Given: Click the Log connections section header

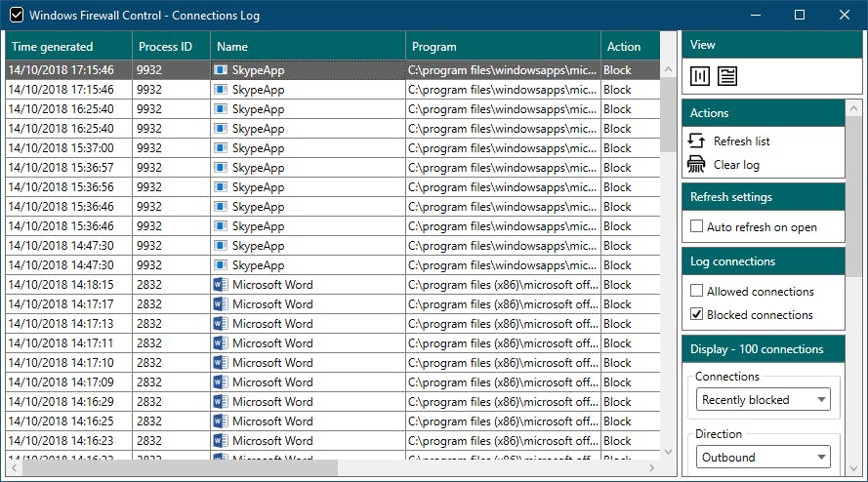Looking at the screenshot, I should point(764,261).
